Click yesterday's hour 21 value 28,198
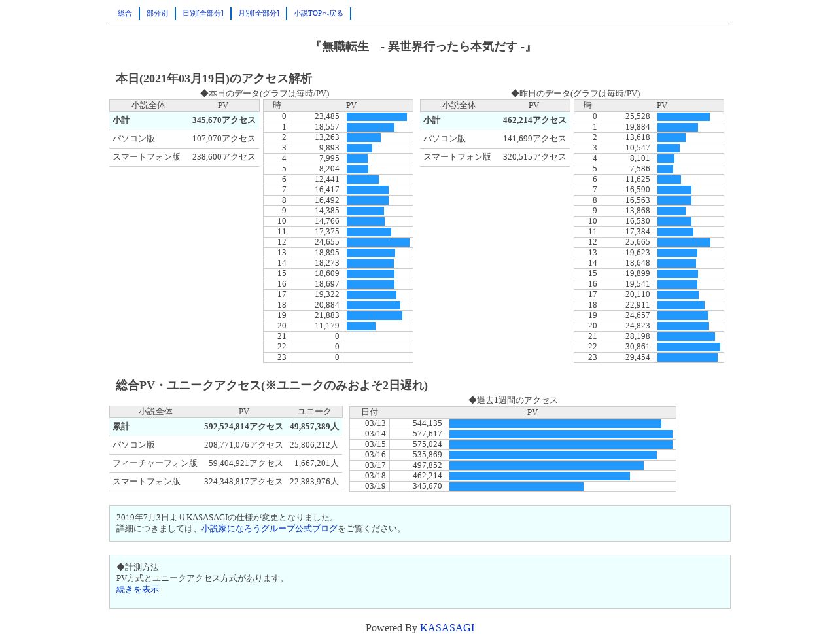This screenshot has width=840, height=634. tap(638, 336)
